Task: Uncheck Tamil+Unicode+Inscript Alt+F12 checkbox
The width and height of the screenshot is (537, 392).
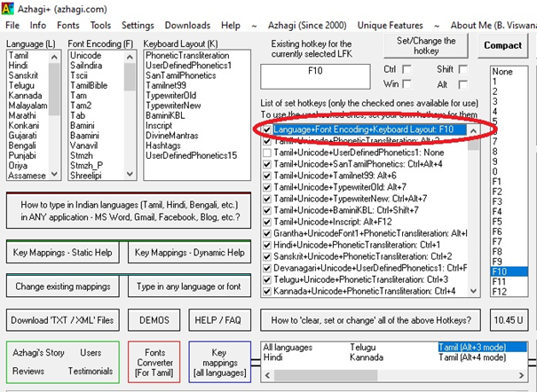Action: point(267,222)
